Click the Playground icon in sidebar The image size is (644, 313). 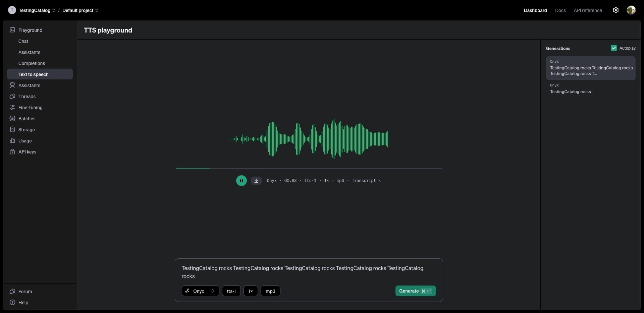(12, 30)
